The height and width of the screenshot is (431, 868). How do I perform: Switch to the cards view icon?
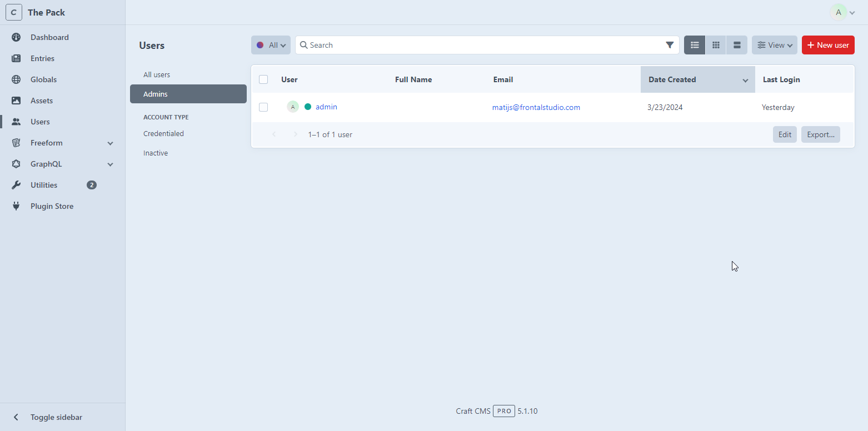coord(737,45)
